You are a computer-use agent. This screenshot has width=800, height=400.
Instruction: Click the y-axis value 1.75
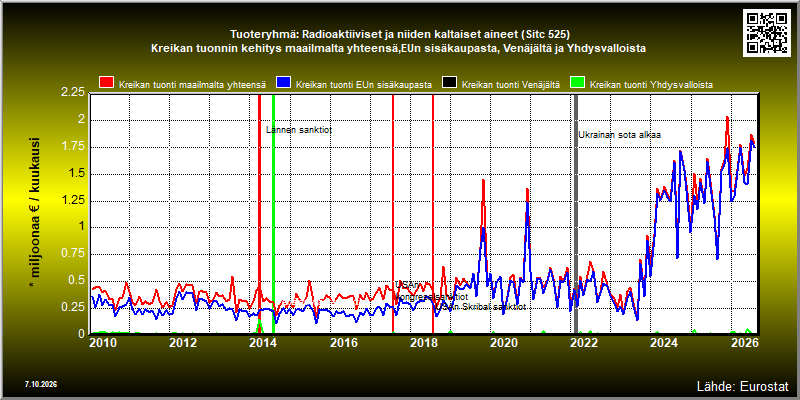[x=73, y=147]
